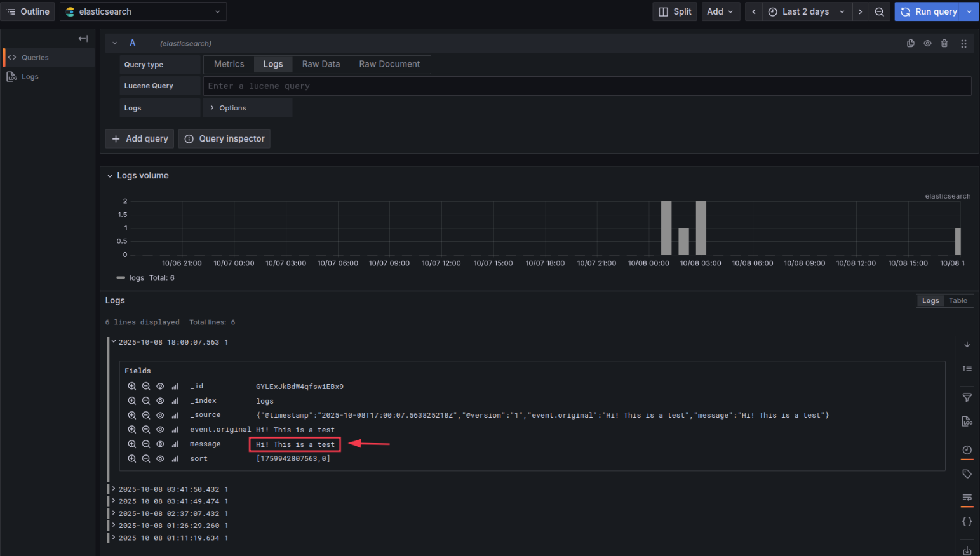Open the Add dropdown menu

(x=720, y=11)
